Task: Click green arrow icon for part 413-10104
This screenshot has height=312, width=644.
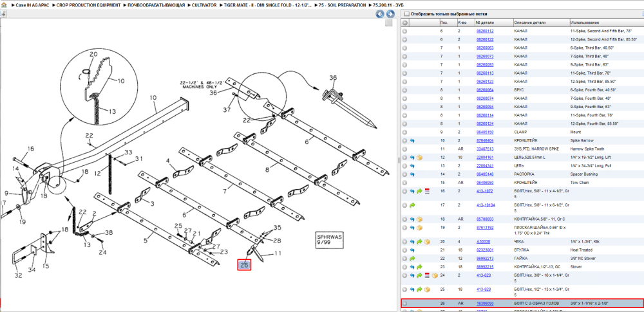Action: click(412, 205)
